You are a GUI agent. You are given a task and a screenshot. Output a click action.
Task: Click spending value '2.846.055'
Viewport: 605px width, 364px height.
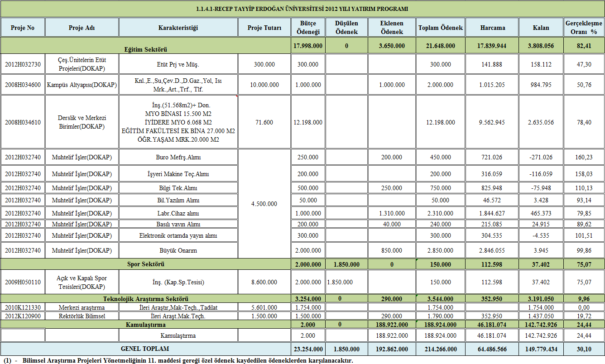[492, 250]
